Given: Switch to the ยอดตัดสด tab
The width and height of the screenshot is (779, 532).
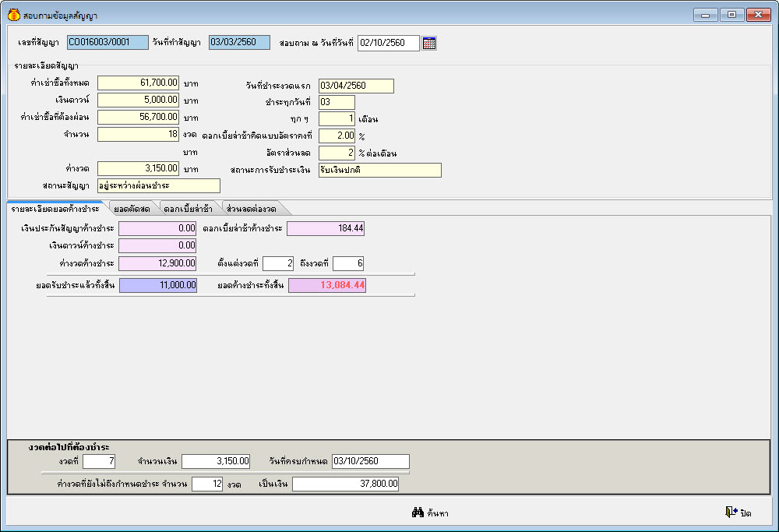Looking at the screenshot, I should tap(132, 209).
